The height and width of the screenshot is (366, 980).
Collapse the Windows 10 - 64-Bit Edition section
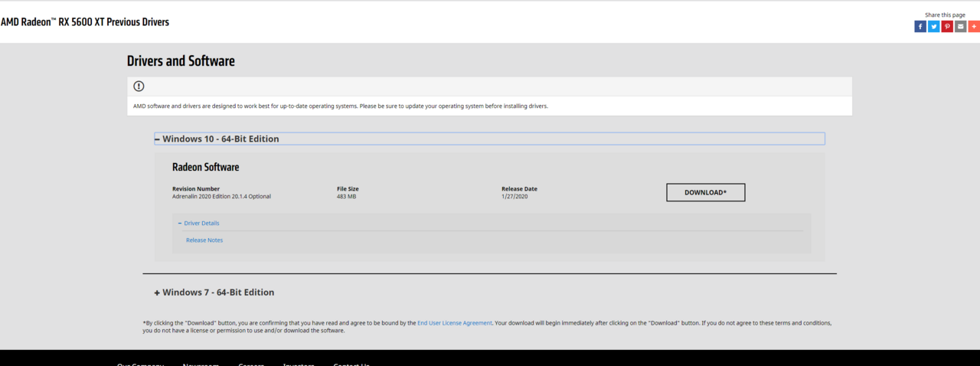click(489, 139)
